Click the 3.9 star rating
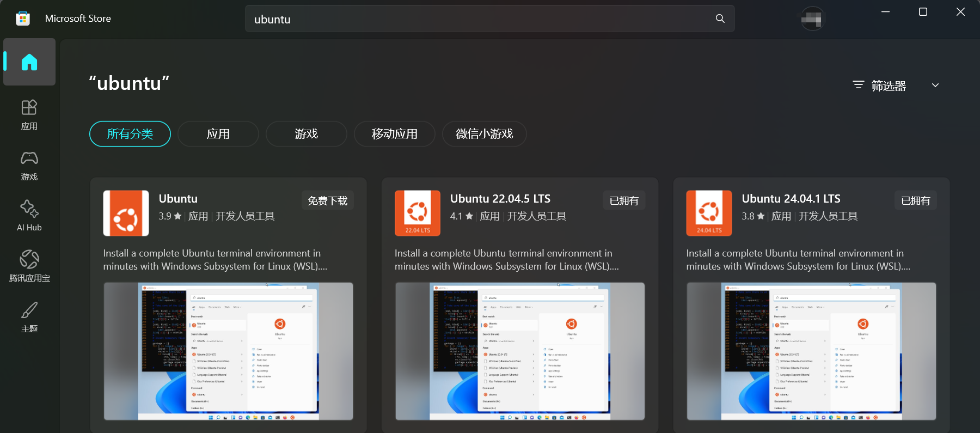The height and width of the screenshot is (433, 980). [170, 216]
